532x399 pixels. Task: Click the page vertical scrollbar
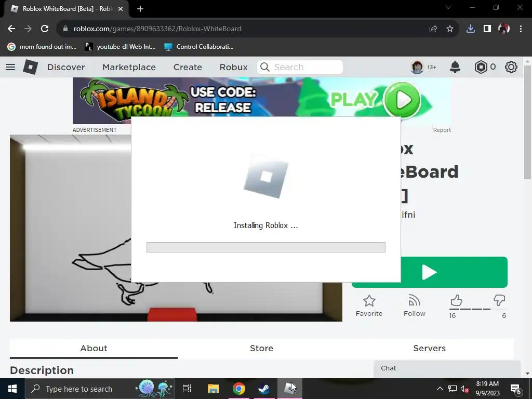(x=528, y=123)
